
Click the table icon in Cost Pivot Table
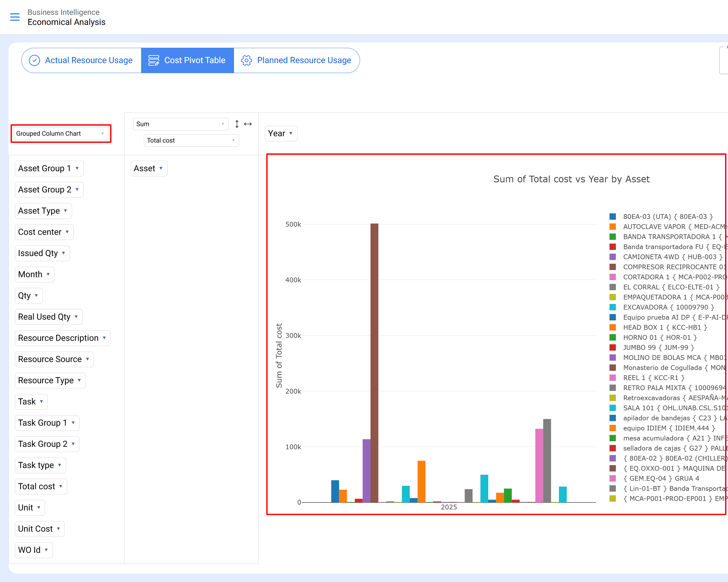point(153,60)
